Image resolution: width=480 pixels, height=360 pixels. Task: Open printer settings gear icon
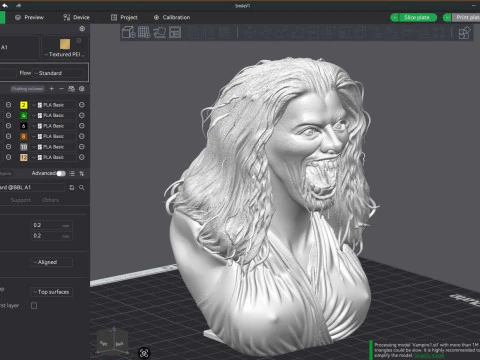click(82, 29)
